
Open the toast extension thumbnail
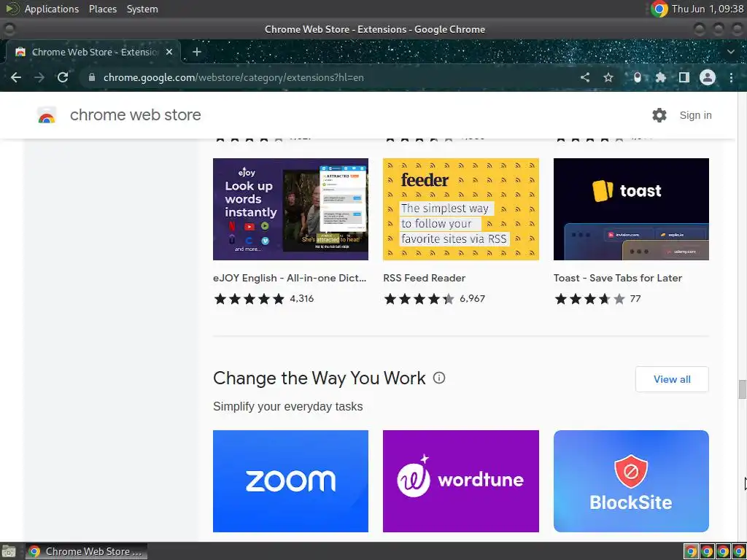631,209
